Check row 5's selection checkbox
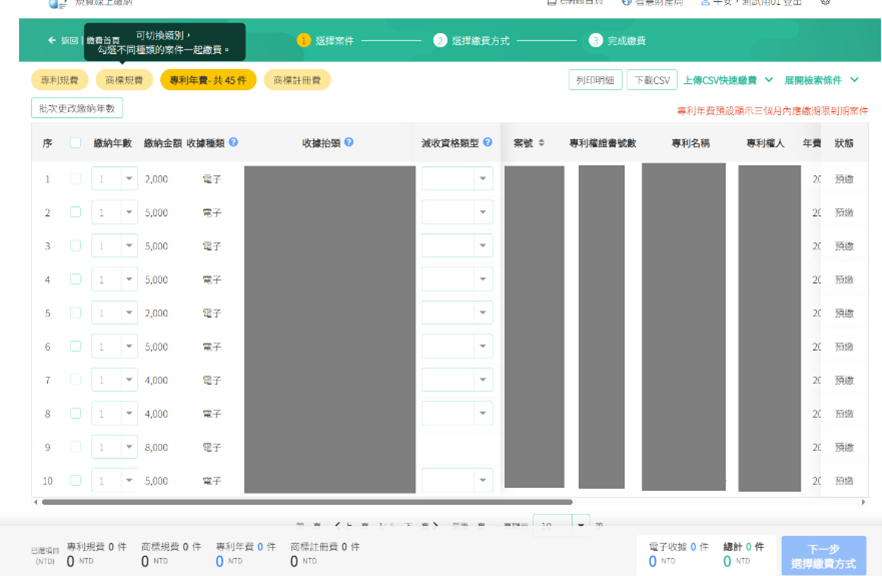Viewport: 882px width, 576px height. point(74,312)
